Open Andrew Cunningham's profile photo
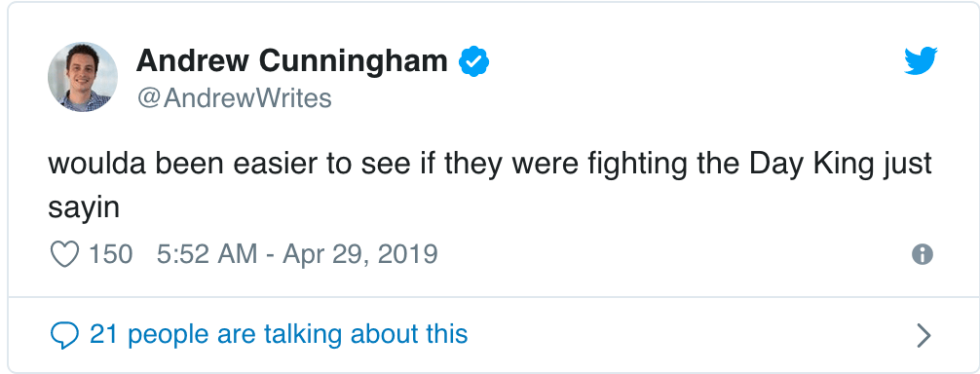 [x=83, y=77]
